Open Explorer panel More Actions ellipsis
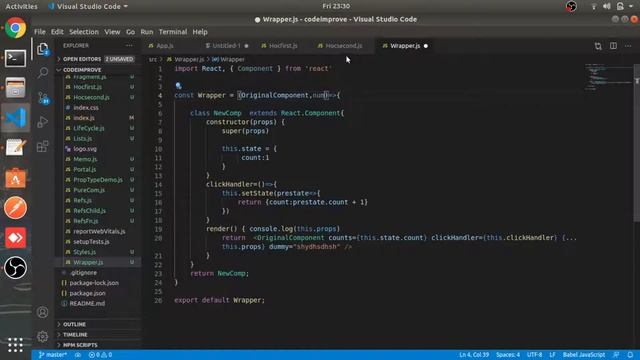 129,46
